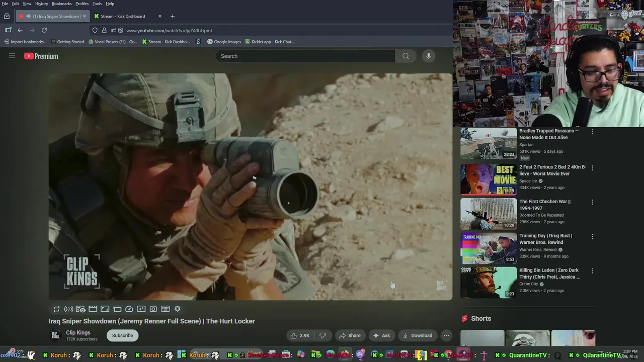The image size is (644, 362).
Task: Open the Clip Kings channel avatar
Action: (x=55, y=335)
